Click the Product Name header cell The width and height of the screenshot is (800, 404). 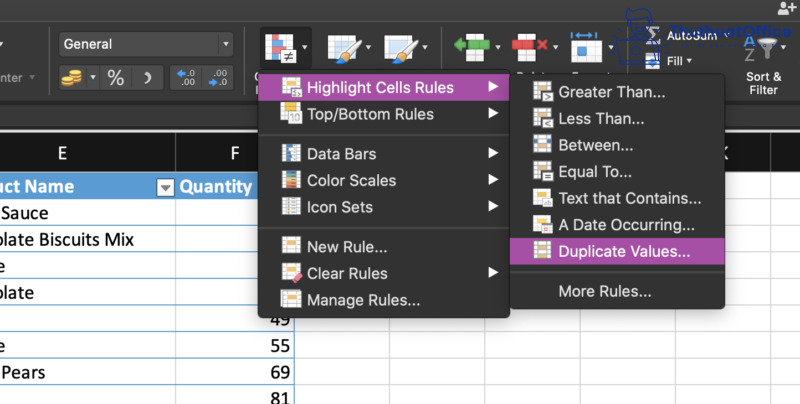pos(87,187)
